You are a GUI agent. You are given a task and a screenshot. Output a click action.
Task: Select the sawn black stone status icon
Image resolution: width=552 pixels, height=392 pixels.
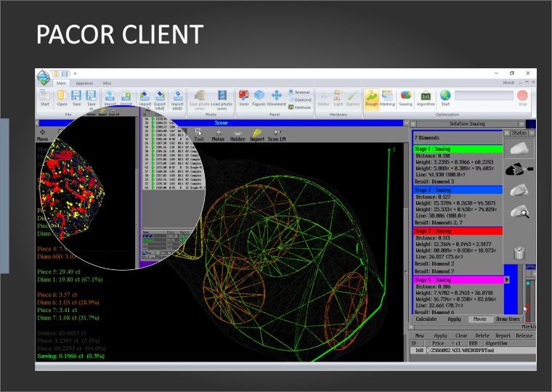click(x=519, y=170)
